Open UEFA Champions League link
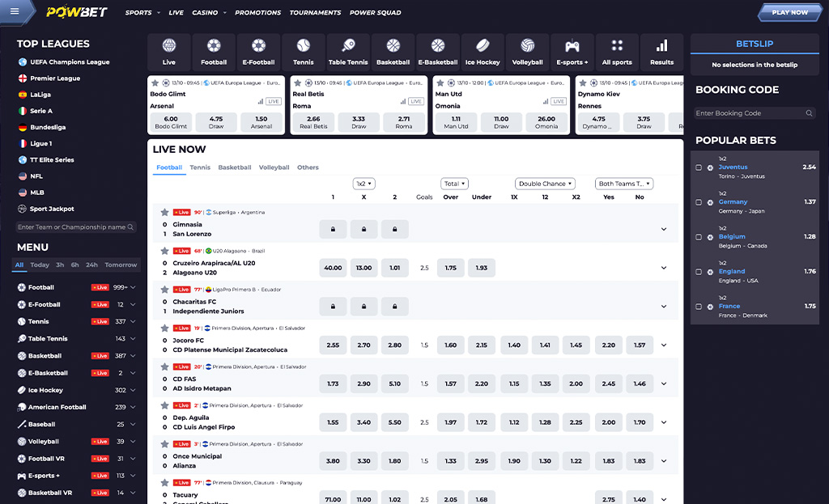The width and height of the screenshot is (829, 504). (x=70, y=61)
